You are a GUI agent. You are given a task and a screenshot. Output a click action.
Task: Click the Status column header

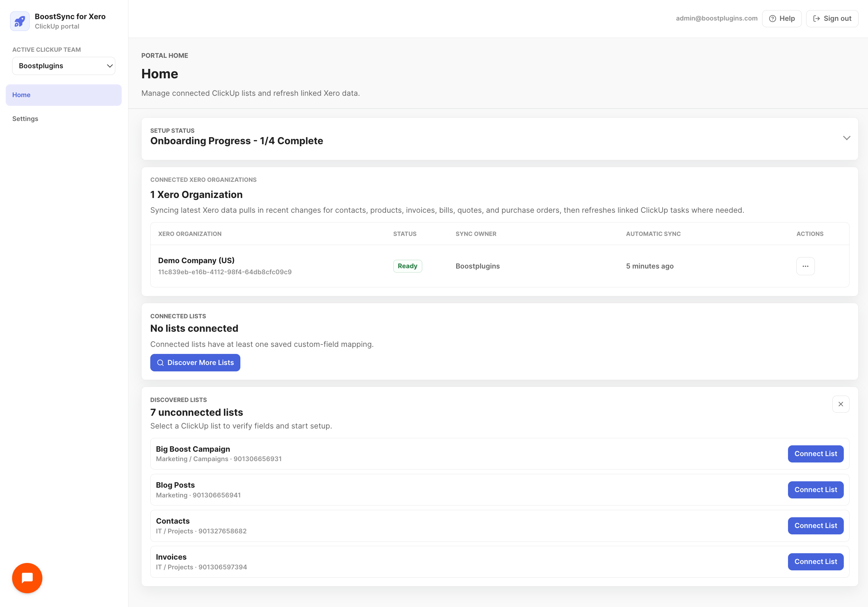[404, 234]
